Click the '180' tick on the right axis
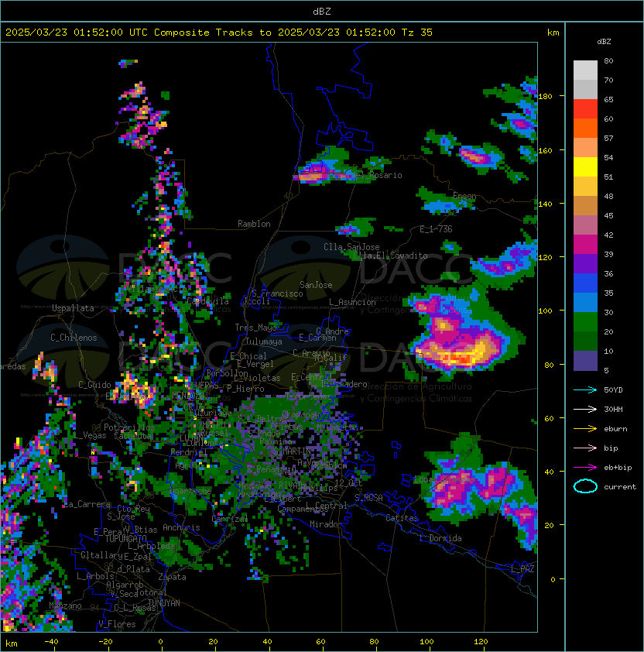This screenshot has width=644, height=652. tap(545, 97)
